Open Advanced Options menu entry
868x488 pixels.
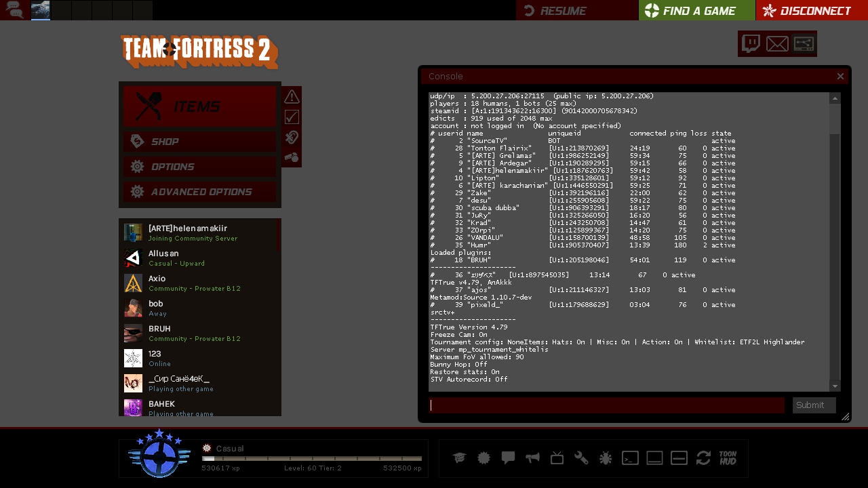(x=199, y=192)
